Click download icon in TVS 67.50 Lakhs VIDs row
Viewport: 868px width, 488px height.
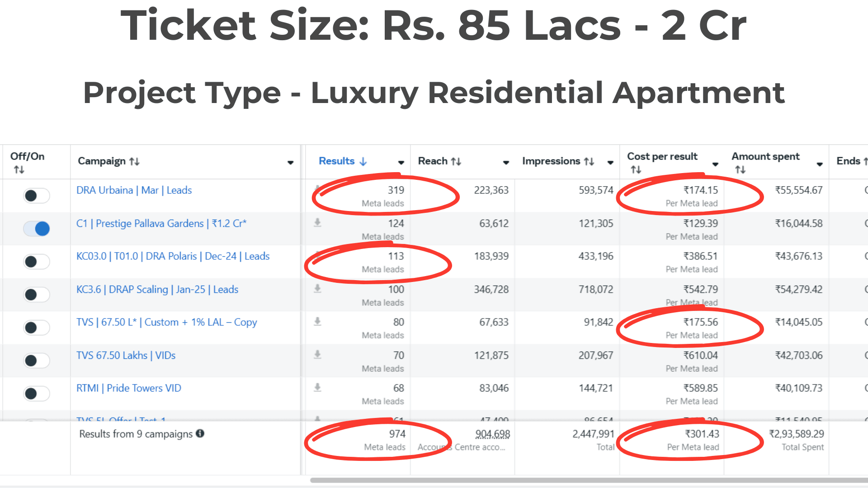pos(318,354)
